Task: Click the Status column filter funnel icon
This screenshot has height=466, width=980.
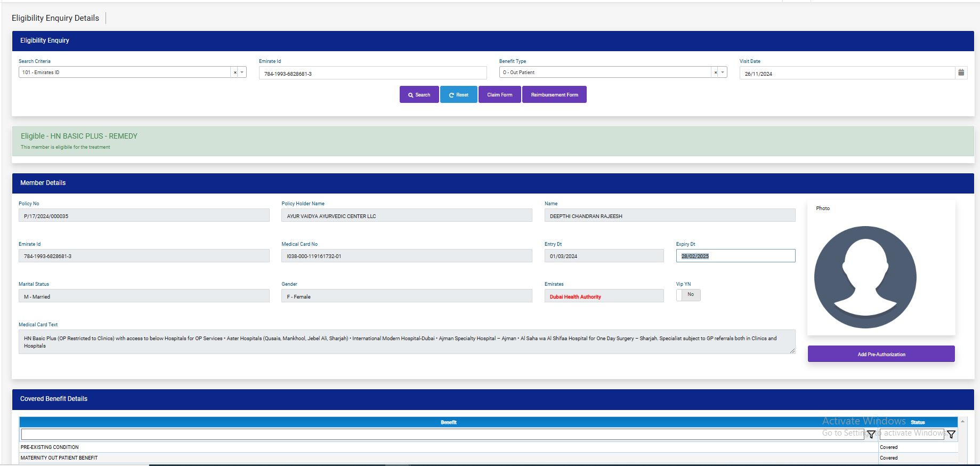Action: coord(951,435)
